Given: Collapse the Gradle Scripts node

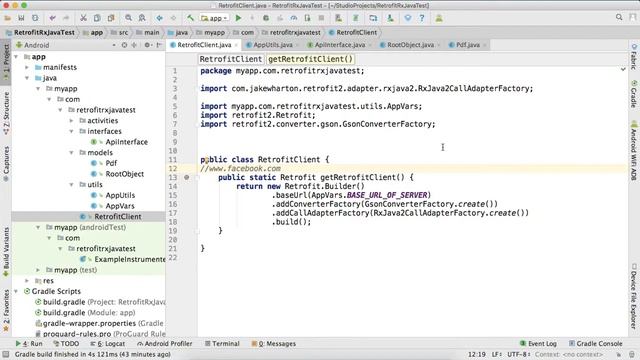Looking at the screenshot, I should tap(16, 291).
